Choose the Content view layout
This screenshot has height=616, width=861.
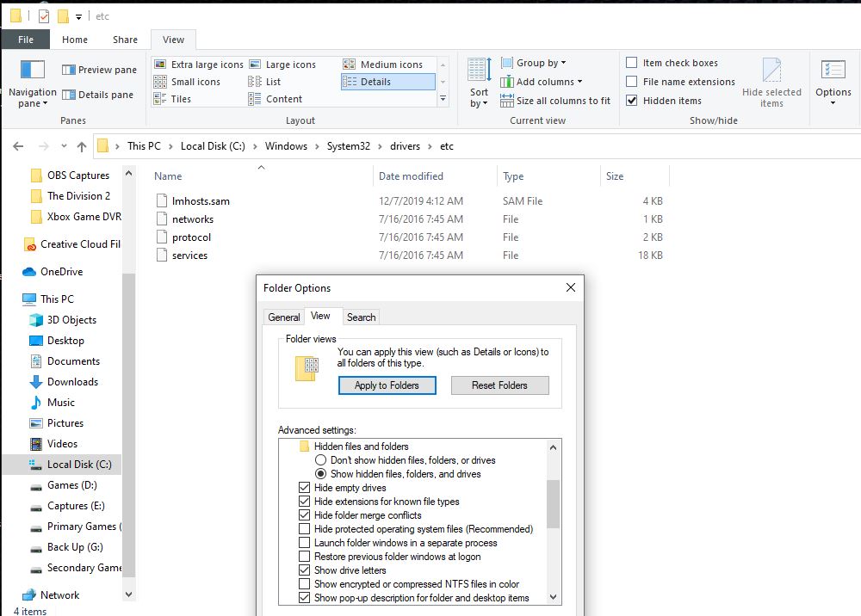pos(282,99)
